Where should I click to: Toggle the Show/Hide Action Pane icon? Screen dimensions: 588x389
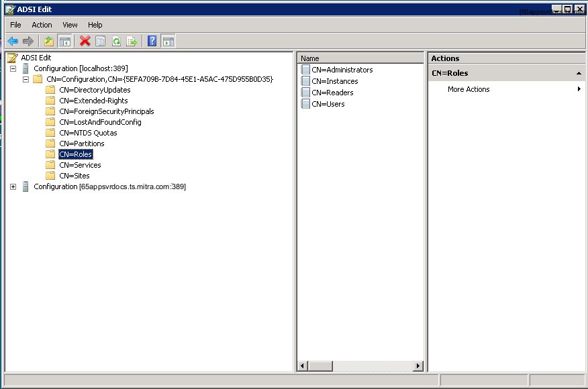coord(168,42)
